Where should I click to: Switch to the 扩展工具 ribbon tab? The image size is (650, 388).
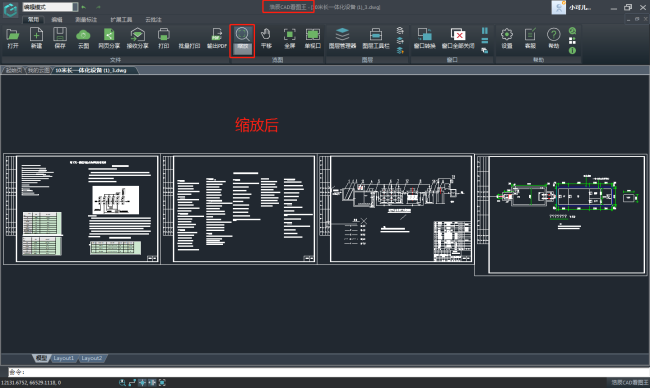pyautogui.click(x=121, y=19)
